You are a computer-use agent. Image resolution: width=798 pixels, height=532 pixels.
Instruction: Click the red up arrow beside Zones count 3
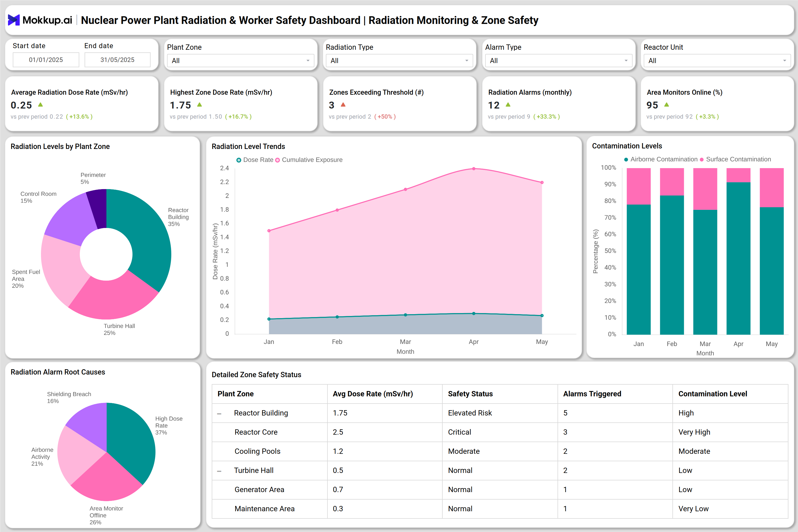point(343,105)
